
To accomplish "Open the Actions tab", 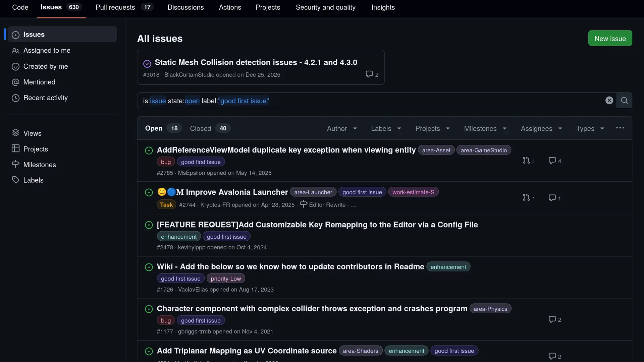I will (230, 7).
